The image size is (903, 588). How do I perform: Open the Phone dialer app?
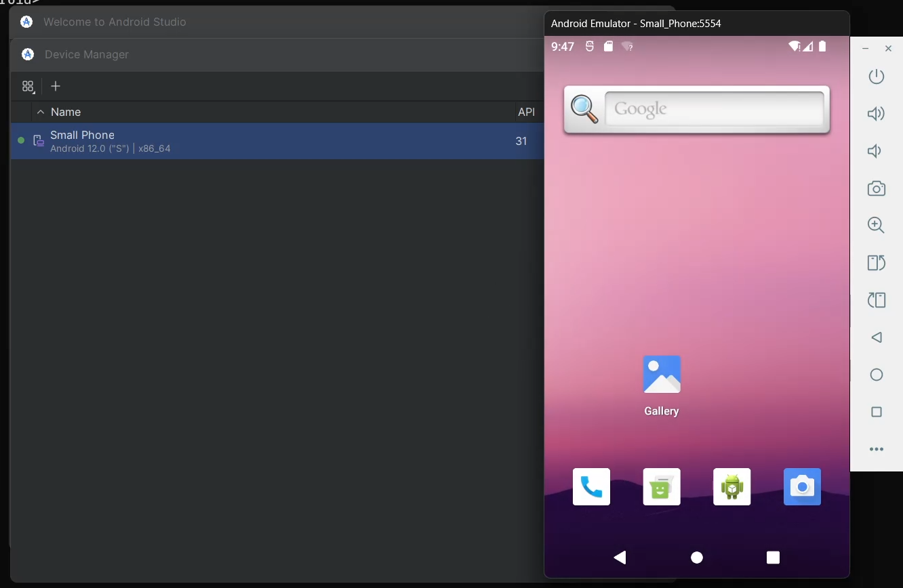point(591,486)
